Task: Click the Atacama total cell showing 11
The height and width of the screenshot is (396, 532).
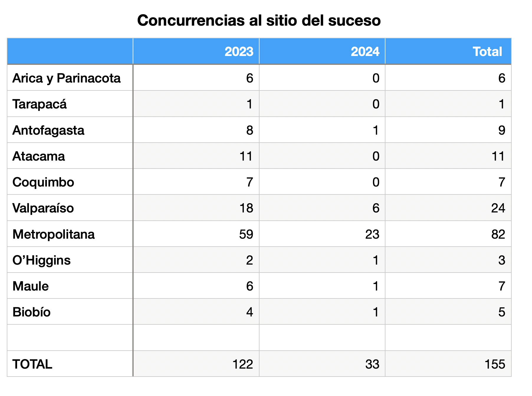Action: point(448,156)
